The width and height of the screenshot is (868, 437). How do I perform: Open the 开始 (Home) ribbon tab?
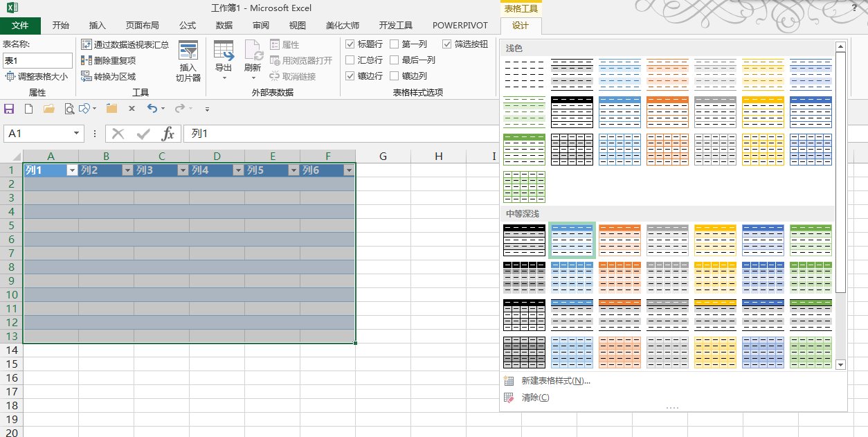(60, 26)
